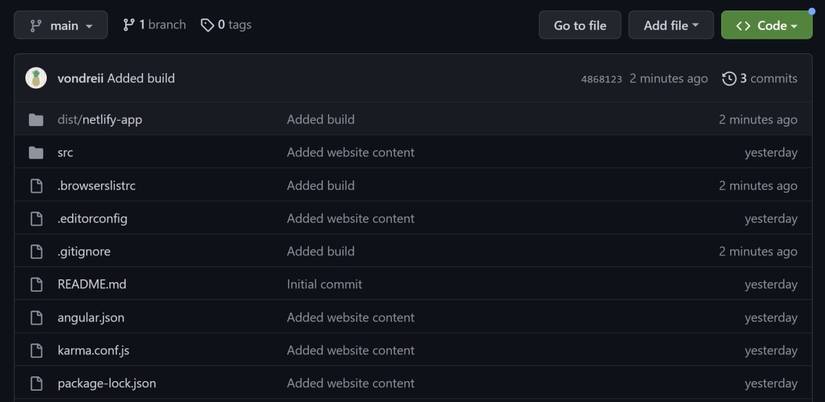Click the .browserslistrc file icon

36,186
